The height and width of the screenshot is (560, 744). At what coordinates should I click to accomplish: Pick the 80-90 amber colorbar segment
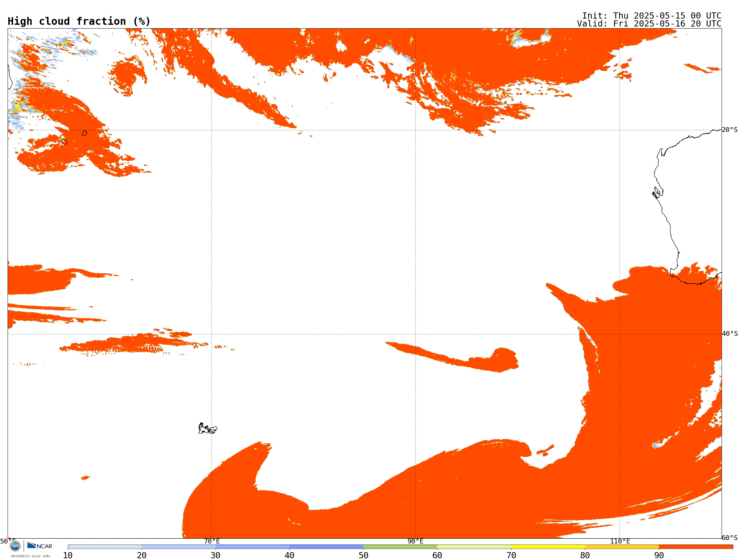(622, 547)
